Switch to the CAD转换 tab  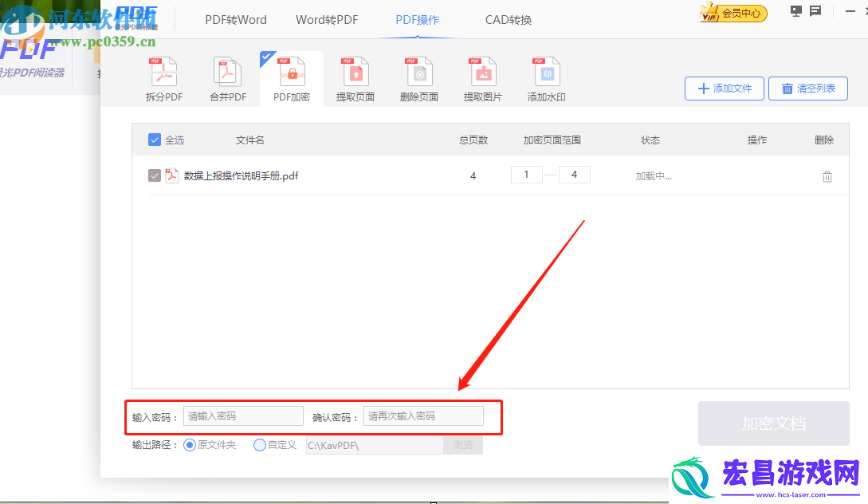pos(509,20)
